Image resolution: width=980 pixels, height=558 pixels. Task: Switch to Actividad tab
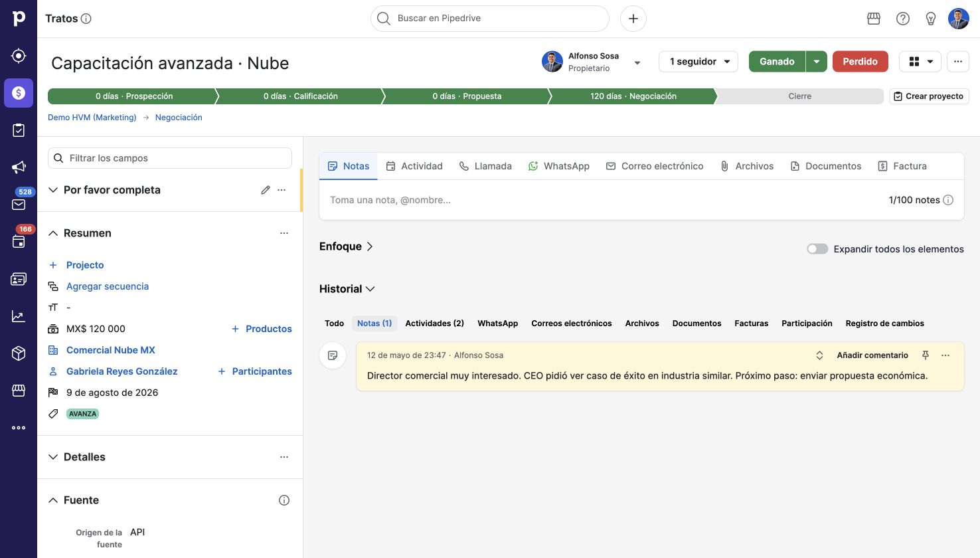click(414, 166)
